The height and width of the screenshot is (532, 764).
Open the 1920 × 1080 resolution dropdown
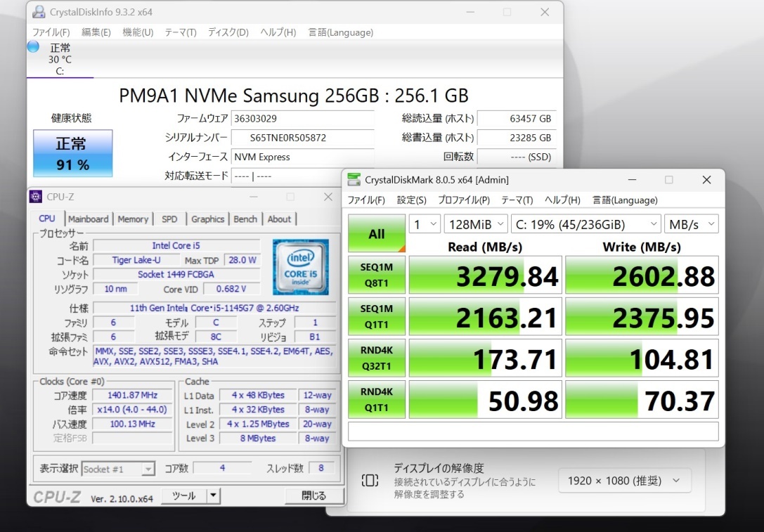pos(625,481)
